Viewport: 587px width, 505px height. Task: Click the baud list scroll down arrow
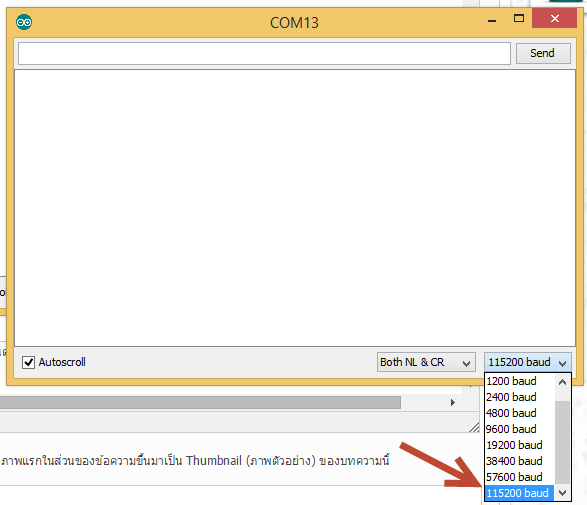click(x=562, y=493)
